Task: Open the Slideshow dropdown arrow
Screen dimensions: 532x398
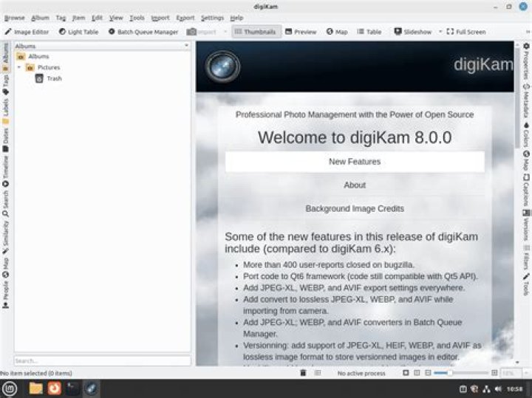Action: pos(440,32)
